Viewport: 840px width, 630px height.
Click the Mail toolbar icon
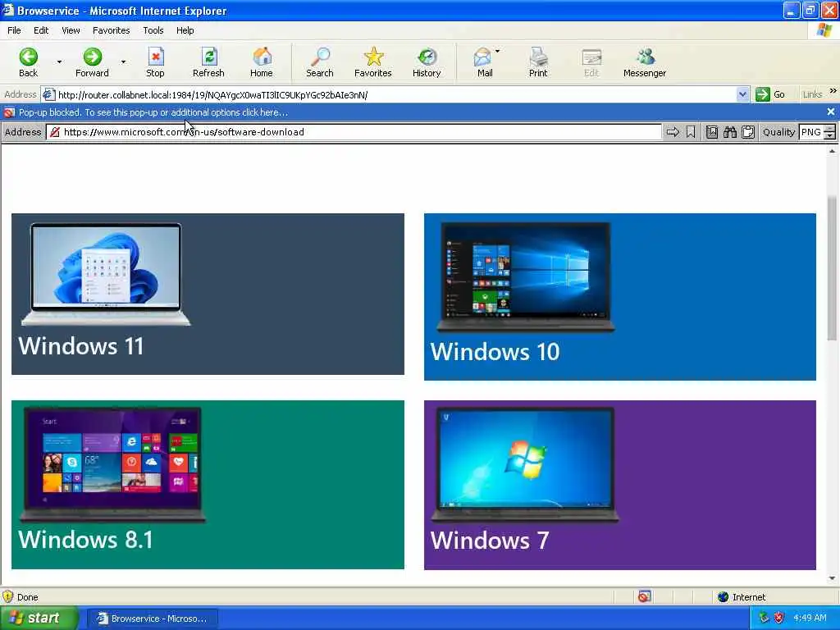(484, 62)
